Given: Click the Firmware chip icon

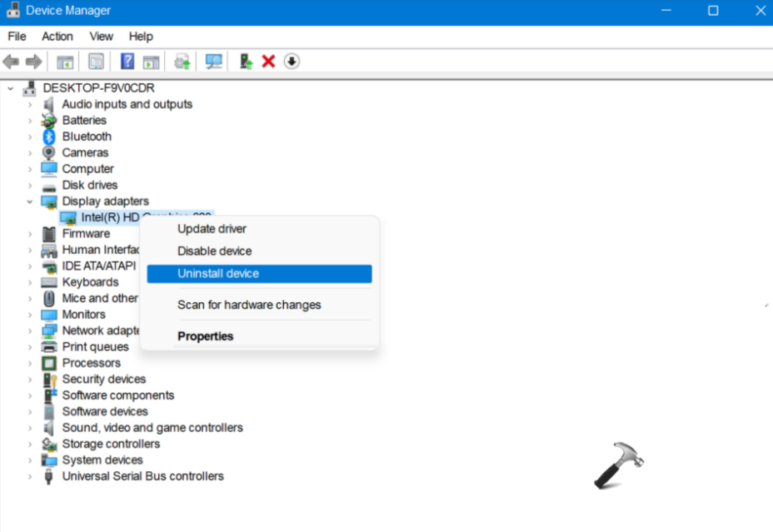Looking at the screenshot, I should [49, 233].
